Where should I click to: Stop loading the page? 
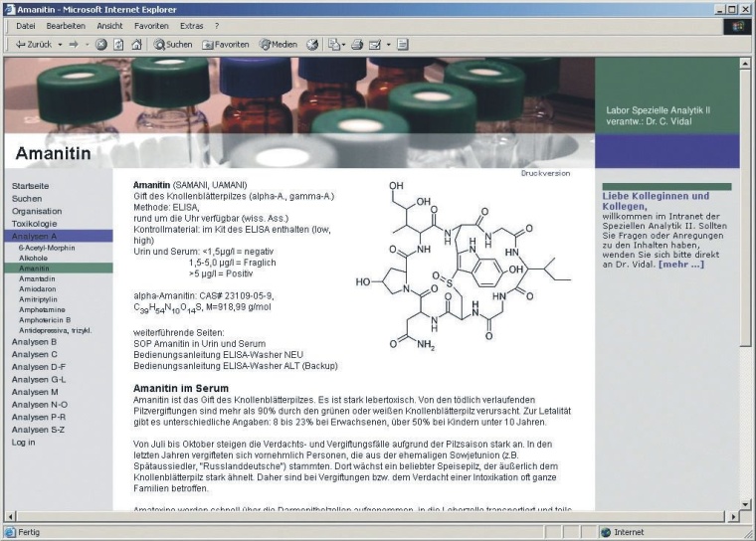(x=101, y=45)
